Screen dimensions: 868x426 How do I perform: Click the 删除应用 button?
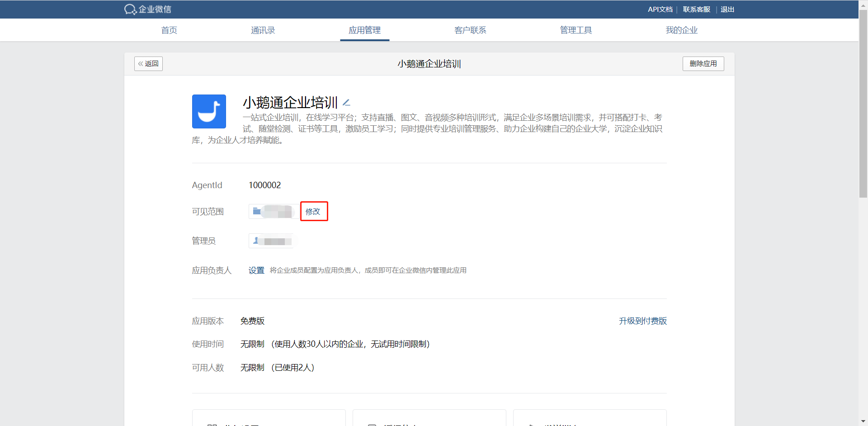click(703, 64)
